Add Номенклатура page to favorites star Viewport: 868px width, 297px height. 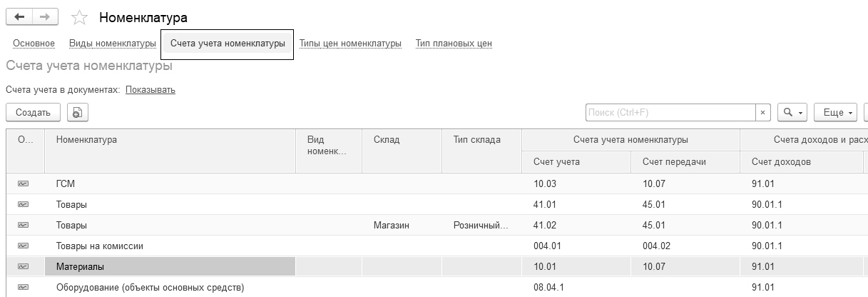pyautogui.click(x=80, y=18)
